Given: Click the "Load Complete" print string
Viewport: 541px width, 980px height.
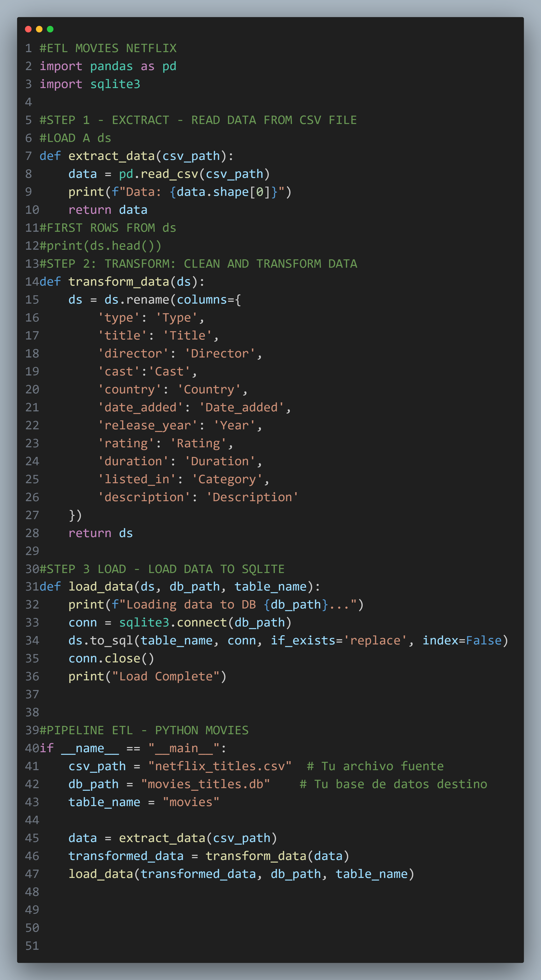Looking at the screenshot, I should click(166, 676).
